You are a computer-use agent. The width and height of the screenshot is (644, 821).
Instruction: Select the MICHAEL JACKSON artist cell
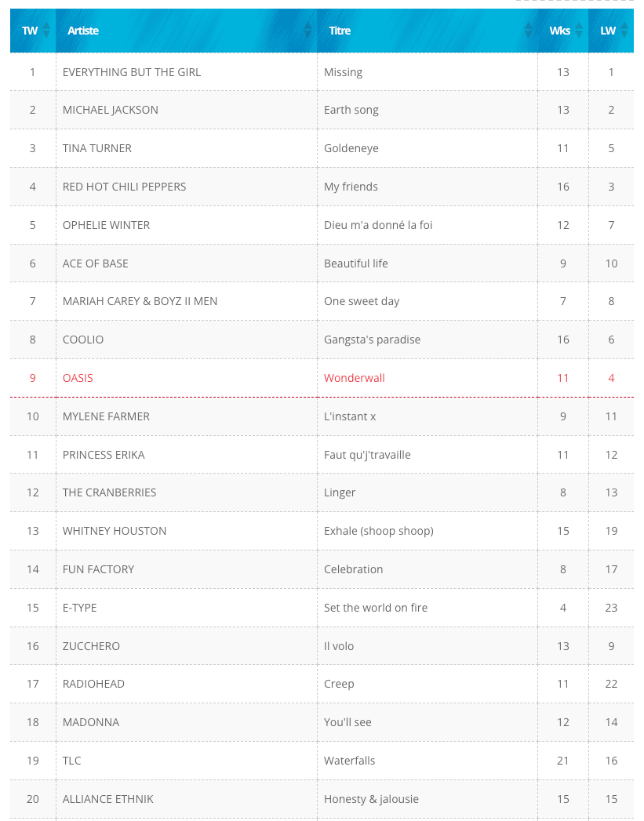point(111,110)
